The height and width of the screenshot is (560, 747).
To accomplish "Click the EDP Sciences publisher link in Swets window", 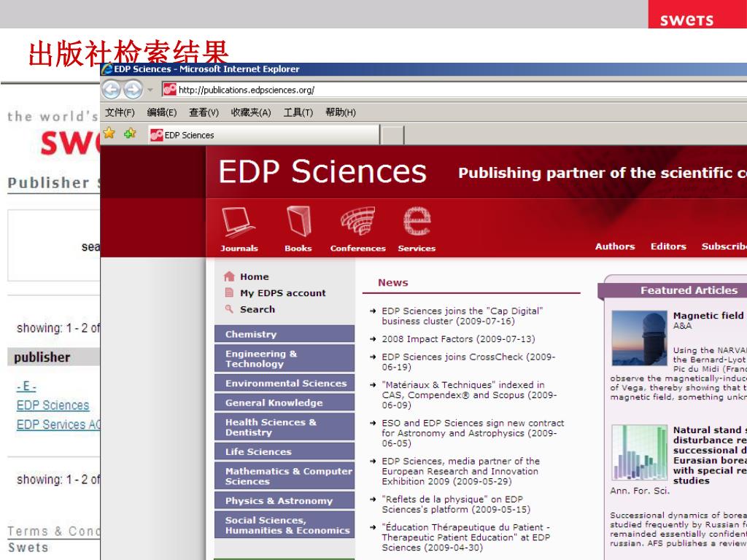I will (53, 405).
